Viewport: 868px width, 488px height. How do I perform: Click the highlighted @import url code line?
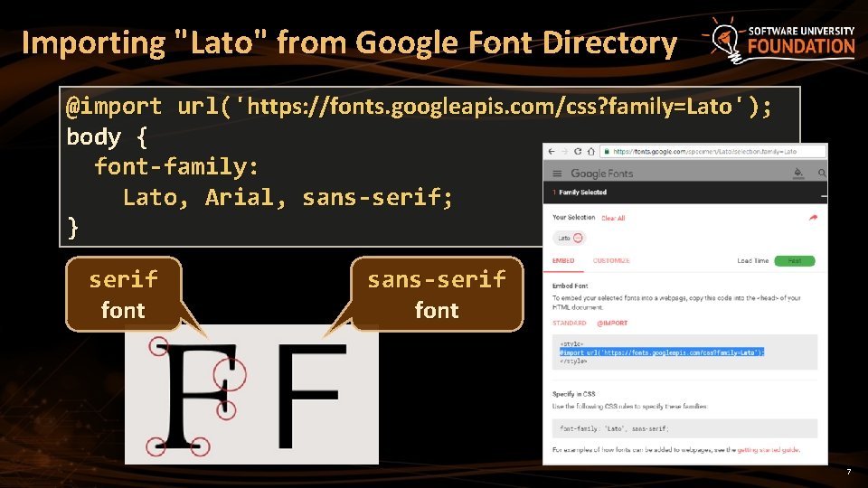662,352
